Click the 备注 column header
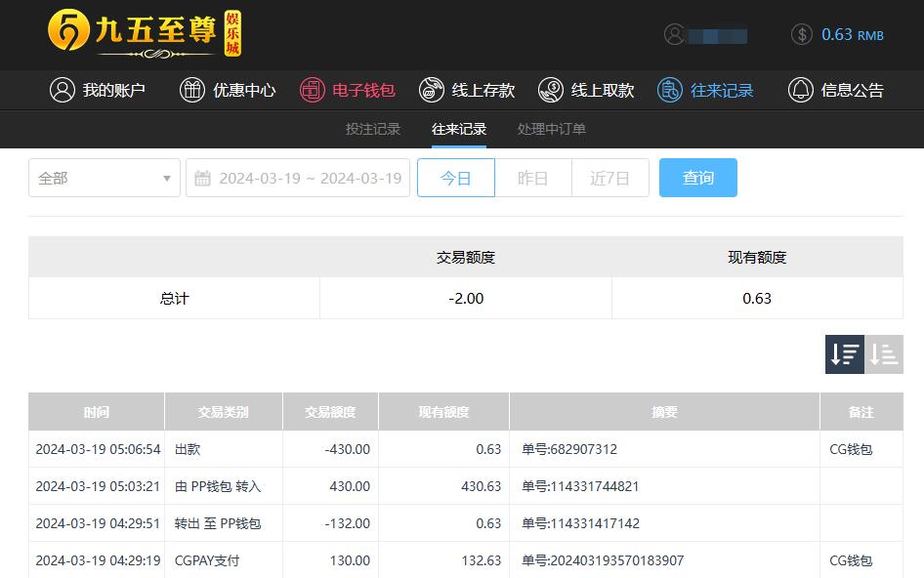 pos(861,412)
